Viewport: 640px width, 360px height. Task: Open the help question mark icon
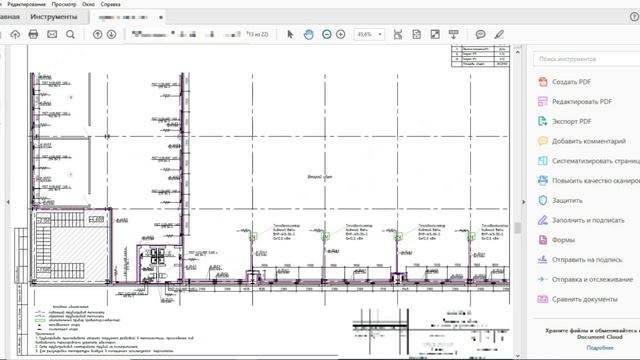(x=634, y=17)
